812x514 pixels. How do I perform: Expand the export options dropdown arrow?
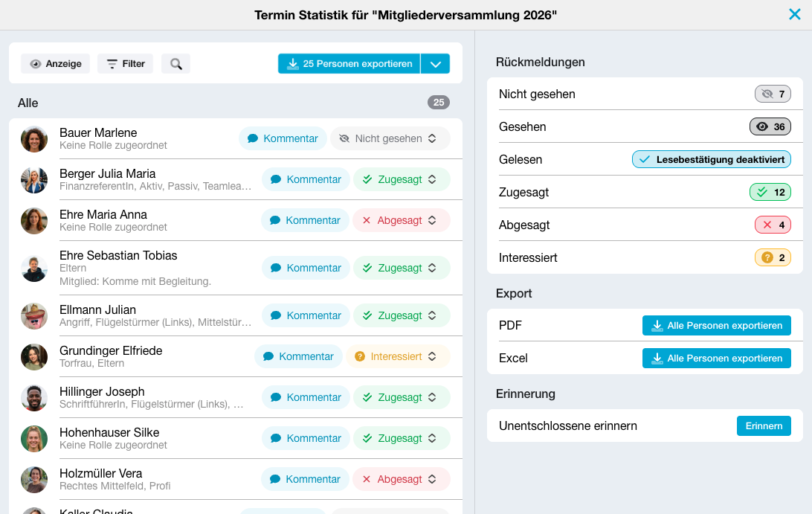pos(435,64)
